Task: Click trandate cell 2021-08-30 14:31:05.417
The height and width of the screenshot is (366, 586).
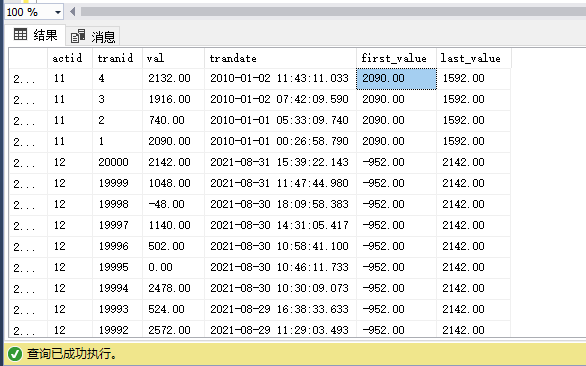Action: (280, 225)
